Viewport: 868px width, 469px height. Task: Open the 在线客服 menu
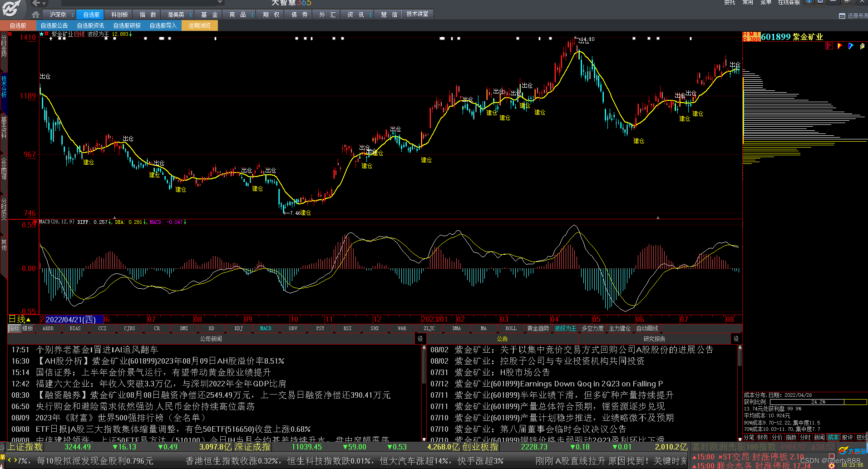[x=789, y=2]
